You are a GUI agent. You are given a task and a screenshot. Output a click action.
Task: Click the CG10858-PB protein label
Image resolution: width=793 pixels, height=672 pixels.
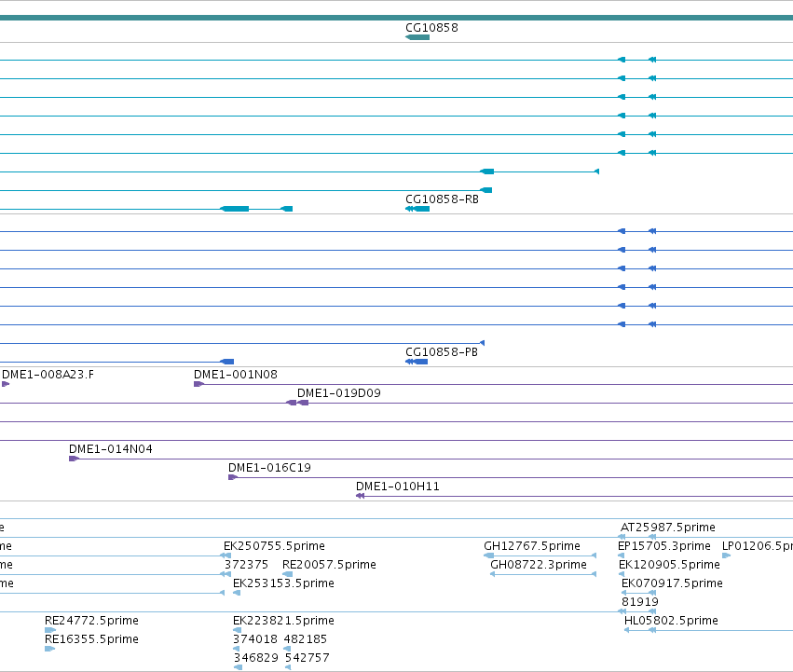[x=442, y=352]
